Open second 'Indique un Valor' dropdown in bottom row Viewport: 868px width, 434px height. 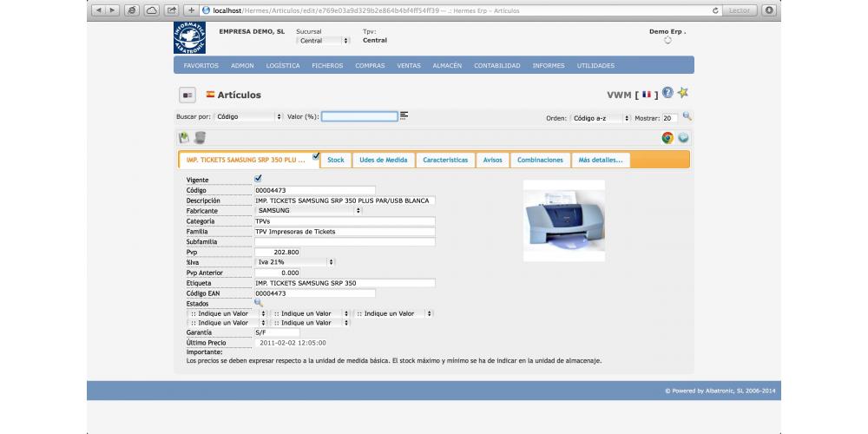coord(311,322)
